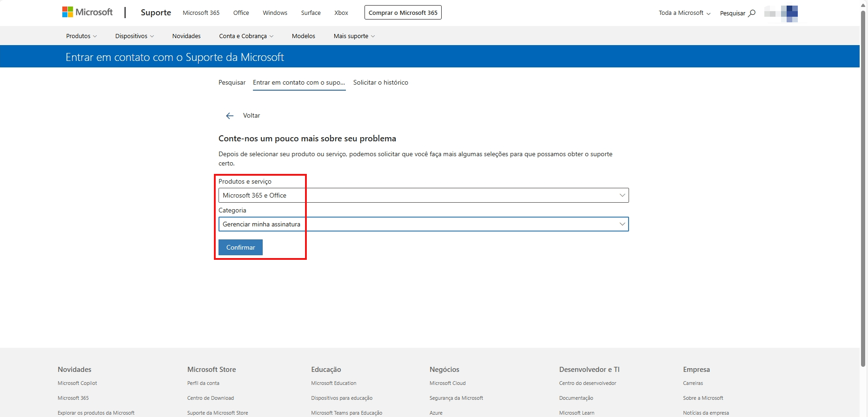Expand the Dispositivos menu
The height and width of the screenshot is (417, 868).
tap(134, 36)
